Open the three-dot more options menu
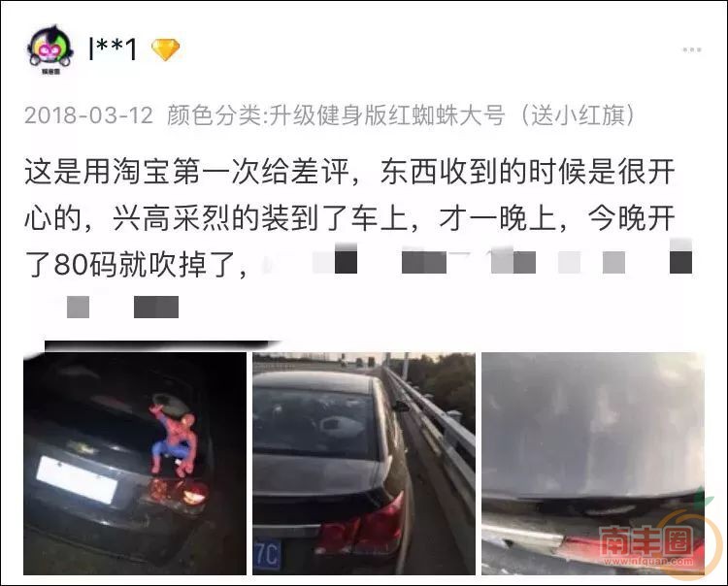 tap(691, 49)
